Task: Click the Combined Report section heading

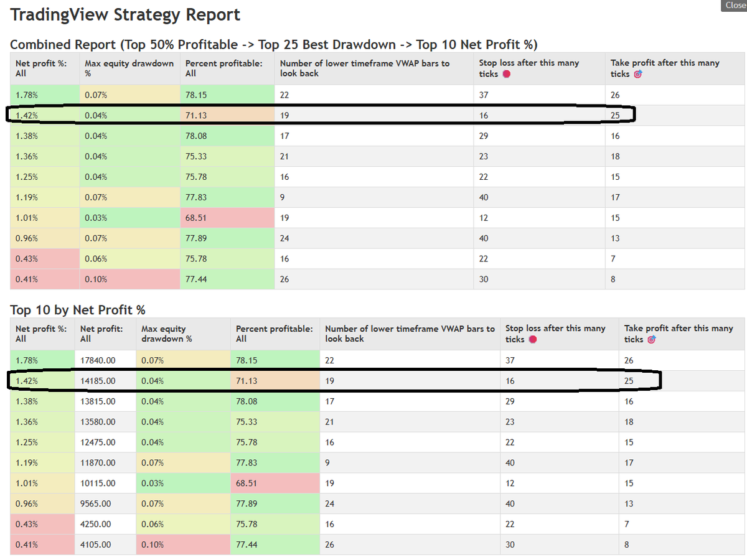Action: [274, 44]
